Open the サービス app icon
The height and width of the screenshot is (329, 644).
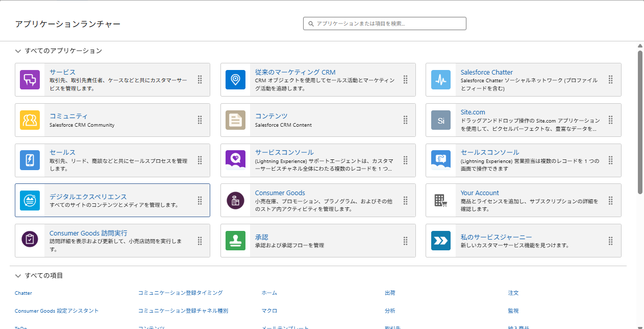coord(30,80)
